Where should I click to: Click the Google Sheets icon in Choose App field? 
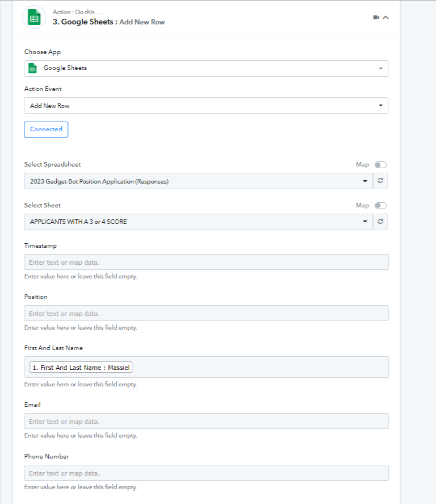pyautogui.click(x=32, y=68)
